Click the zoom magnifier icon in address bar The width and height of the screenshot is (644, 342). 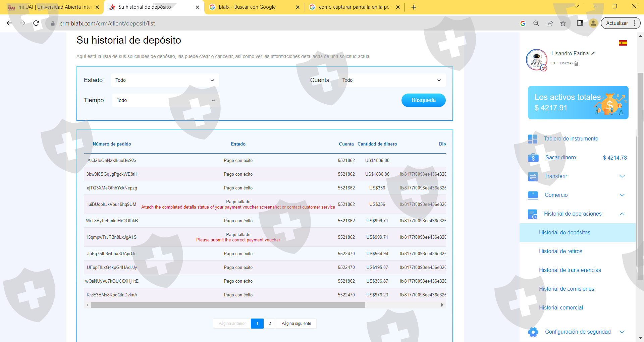536,23
